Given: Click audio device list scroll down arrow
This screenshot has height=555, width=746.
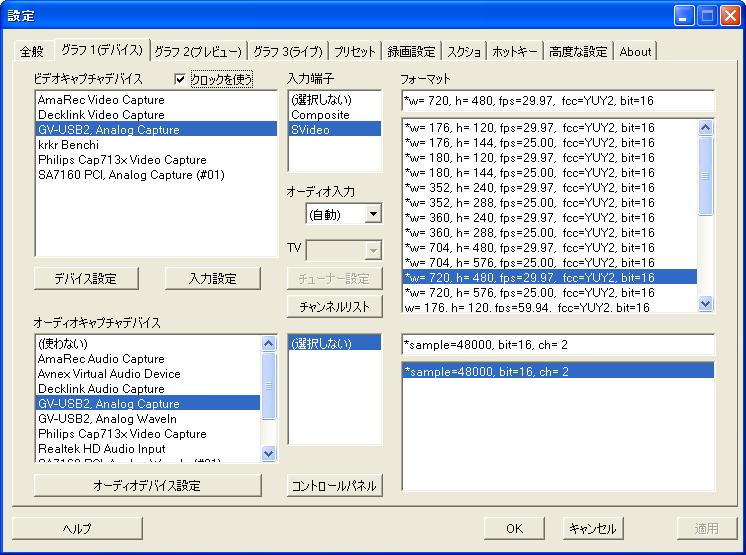Looking at the screenshot, I should [269, 453].
